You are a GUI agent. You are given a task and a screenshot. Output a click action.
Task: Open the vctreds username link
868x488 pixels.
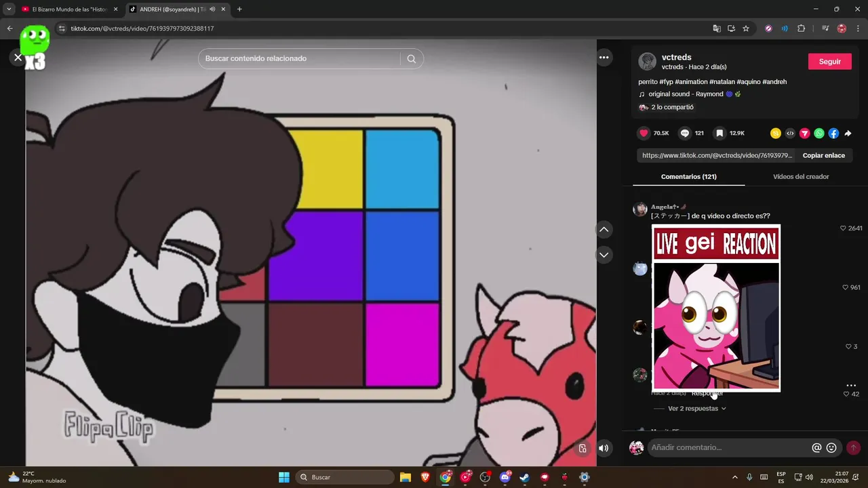(677, 57)
